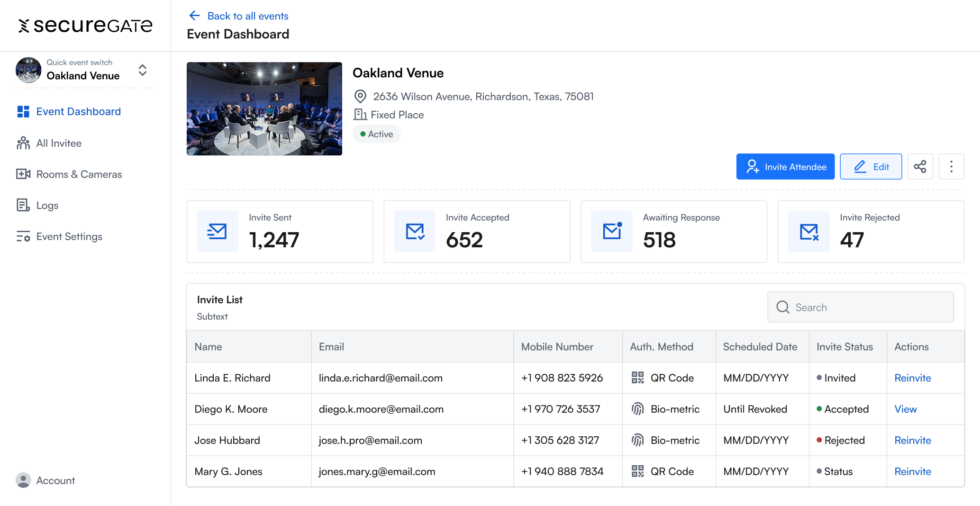This screenshot has height=506, width=980.
Task: Open Rooms & Cameras in sidebar
Action: point(79,174)
